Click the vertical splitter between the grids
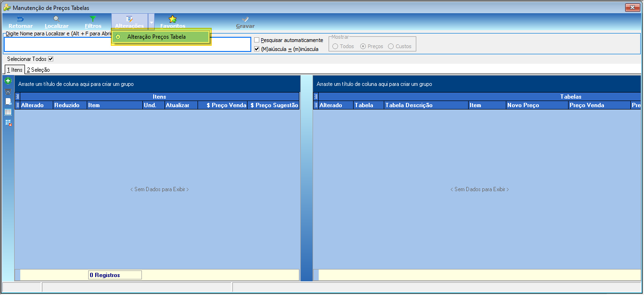 click(306, 178)
